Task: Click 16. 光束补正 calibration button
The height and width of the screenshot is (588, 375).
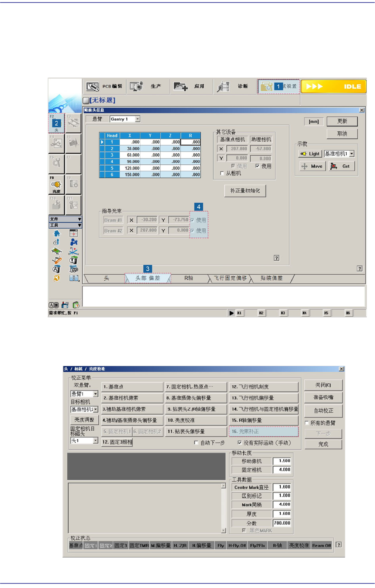Action: (263, 432)
